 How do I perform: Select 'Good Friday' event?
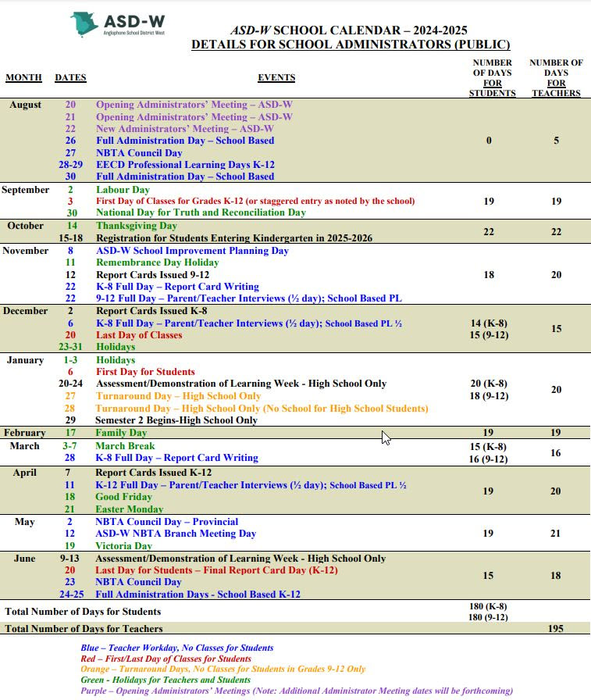click(123, 497)
